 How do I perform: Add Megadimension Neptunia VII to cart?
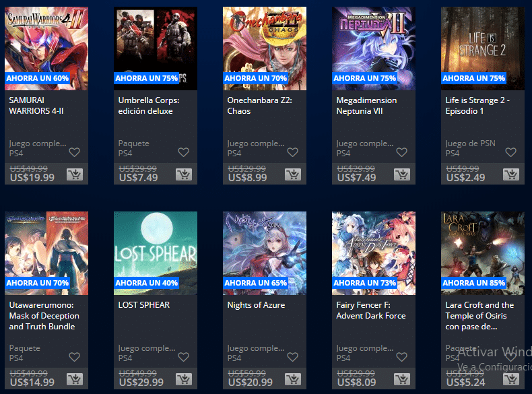402,174
